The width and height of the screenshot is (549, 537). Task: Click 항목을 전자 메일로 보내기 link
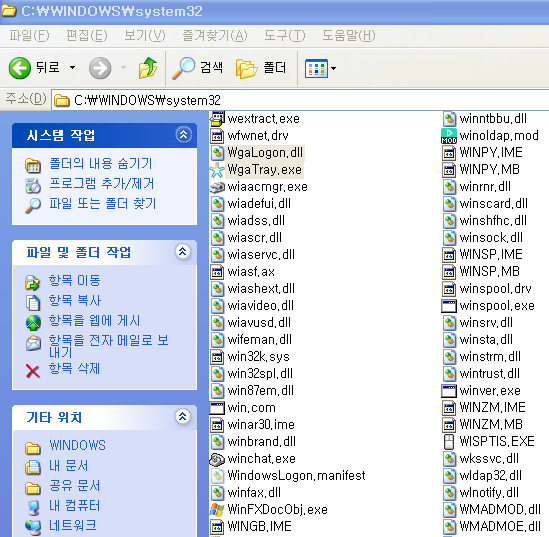[109, 346]
